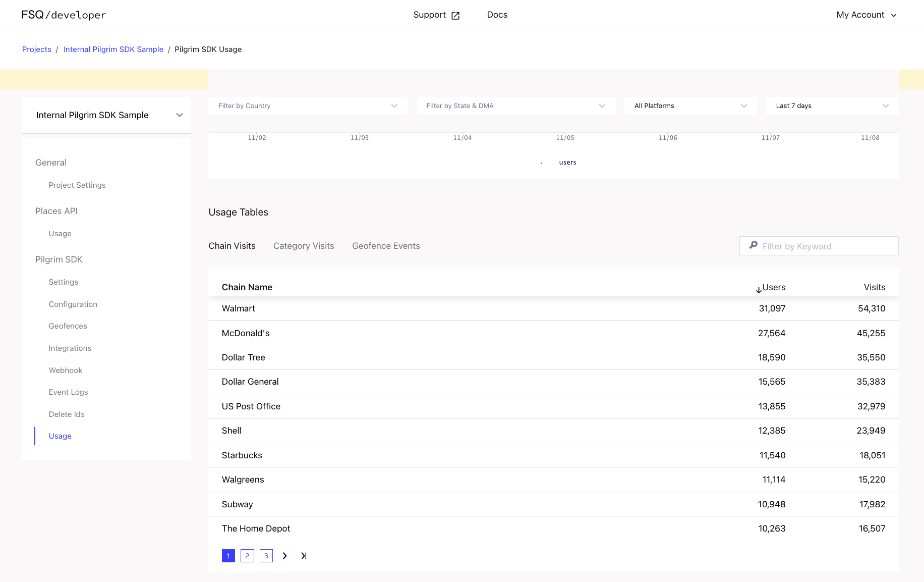Click the Dollar General chain name

click(250, 382)
